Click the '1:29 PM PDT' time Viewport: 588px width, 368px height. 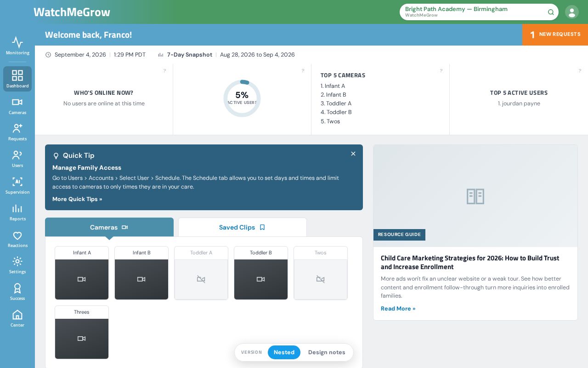pos(130,55)
